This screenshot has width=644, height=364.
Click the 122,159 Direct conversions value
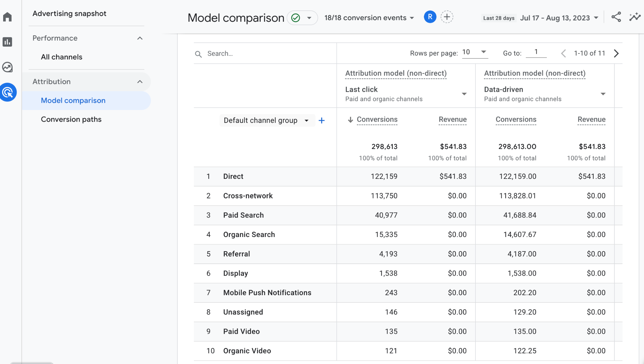pyautogui.click(x=384, y=176)
